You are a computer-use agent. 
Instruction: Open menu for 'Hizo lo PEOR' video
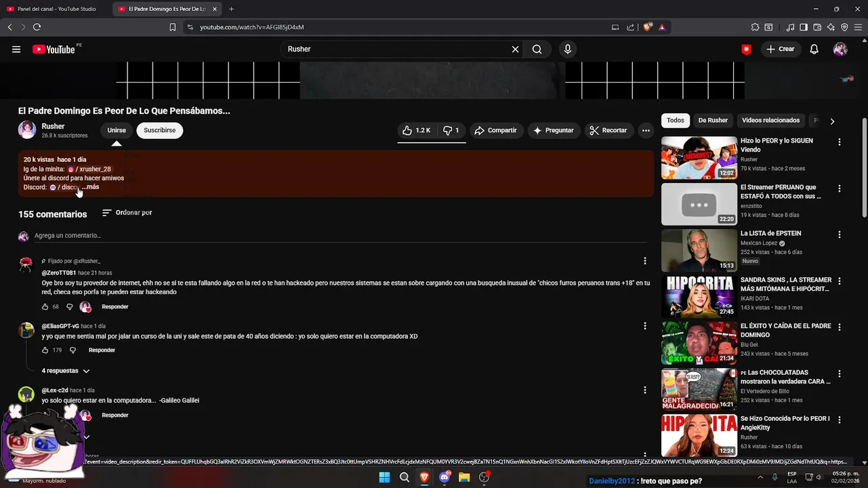click(x=839, y=142)
